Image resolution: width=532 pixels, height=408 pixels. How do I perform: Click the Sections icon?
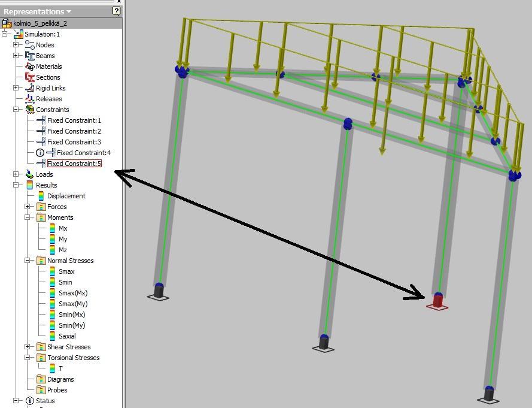tap(29, 77)
